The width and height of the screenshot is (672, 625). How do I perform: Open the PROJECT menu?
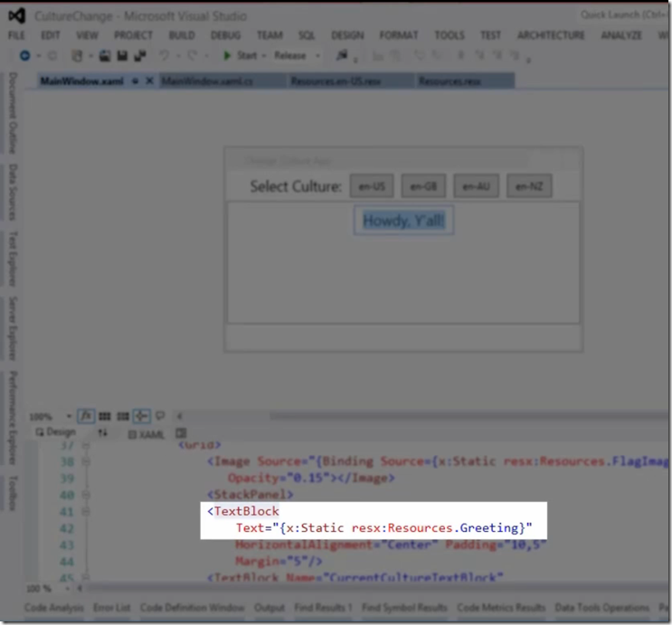[133, 35]
